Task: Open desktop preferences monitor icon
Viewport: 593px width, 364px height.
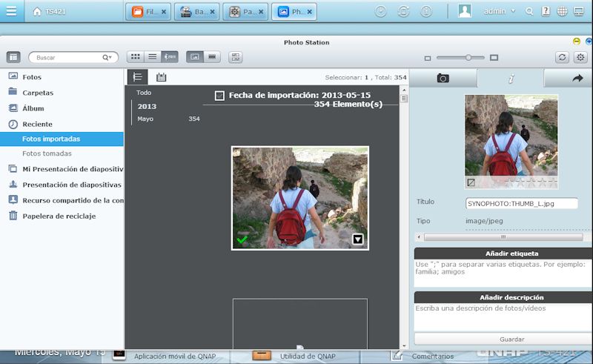Action: [579, 11]
